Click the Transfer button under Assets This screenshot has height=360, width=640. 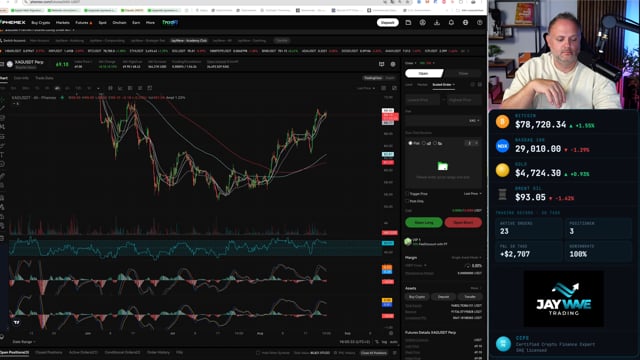470,297
